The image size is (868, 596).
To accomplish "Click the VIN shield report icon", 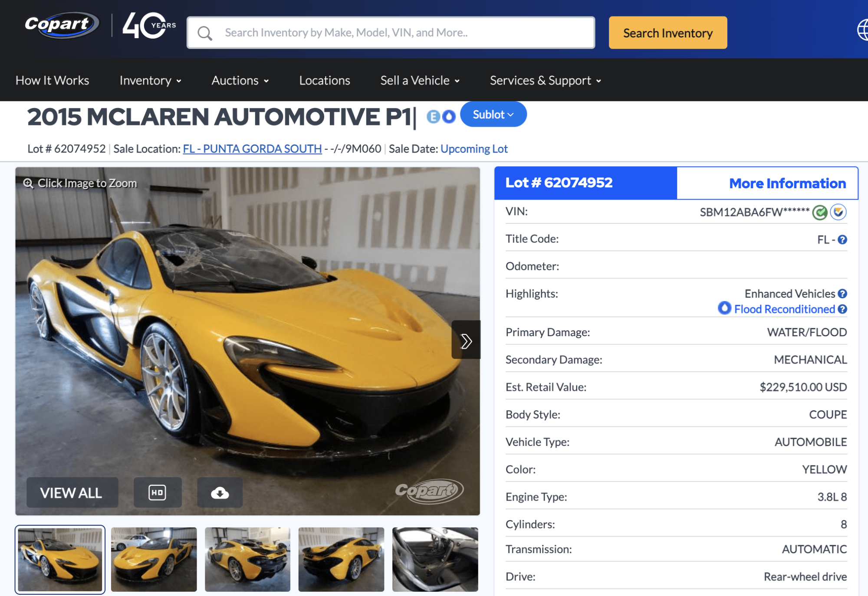I will pyautogui.click(x=838, y=213).
